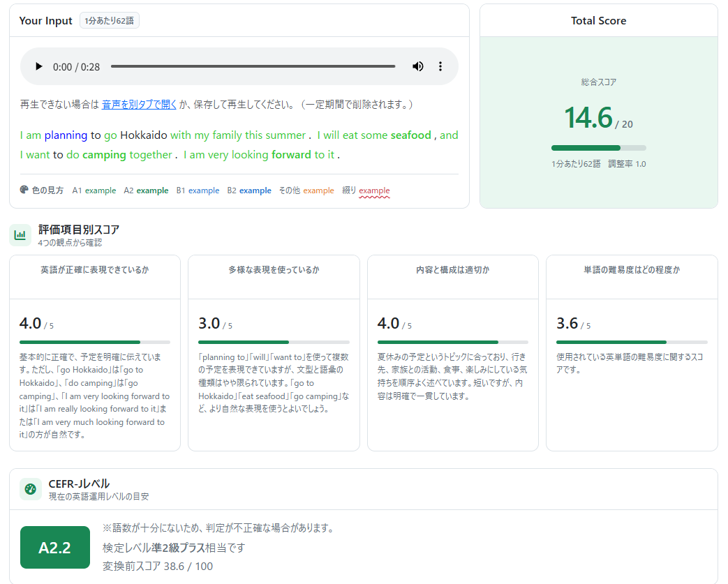
Task: Click the A2 example color legend
Action: tap(146, 190)
